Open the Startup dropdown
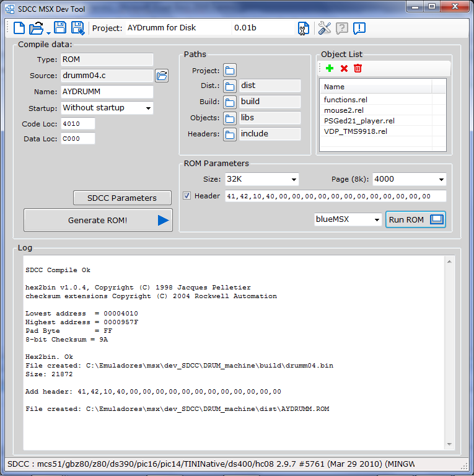The height and width of the screenshot is (476, 474). (x=148, y=108)
